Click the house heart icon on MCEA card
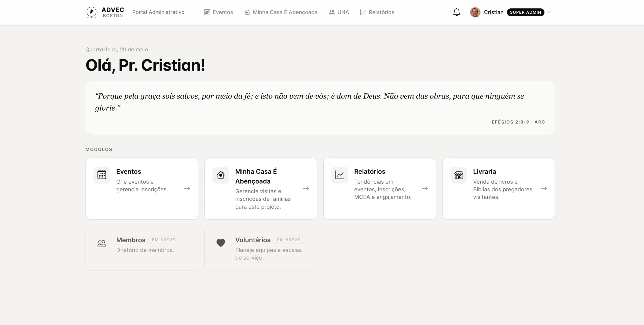 (x=221, y=175)
